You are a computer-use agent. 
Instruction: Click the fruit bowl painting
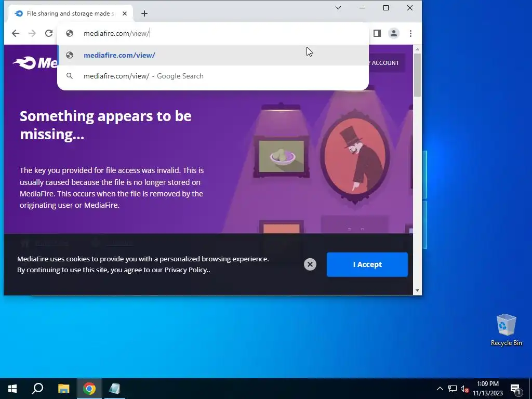pos(282,156)
